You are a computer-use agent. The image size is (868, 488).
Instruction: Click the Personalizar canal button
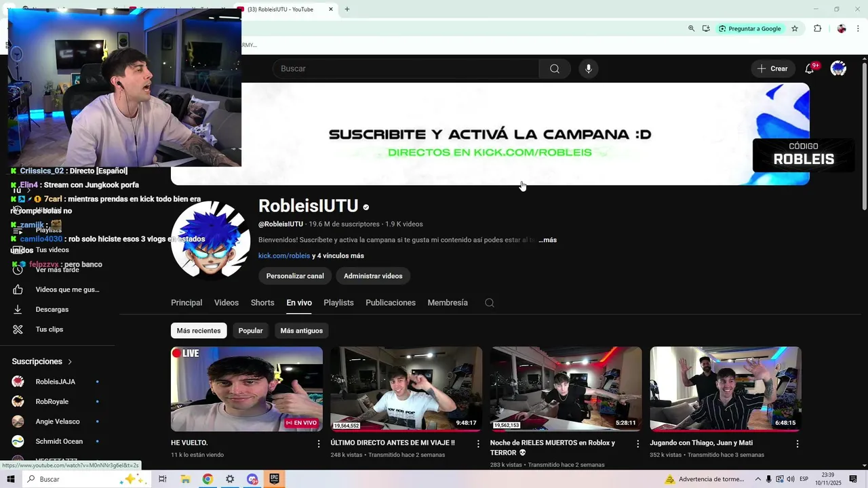[295, 276]
